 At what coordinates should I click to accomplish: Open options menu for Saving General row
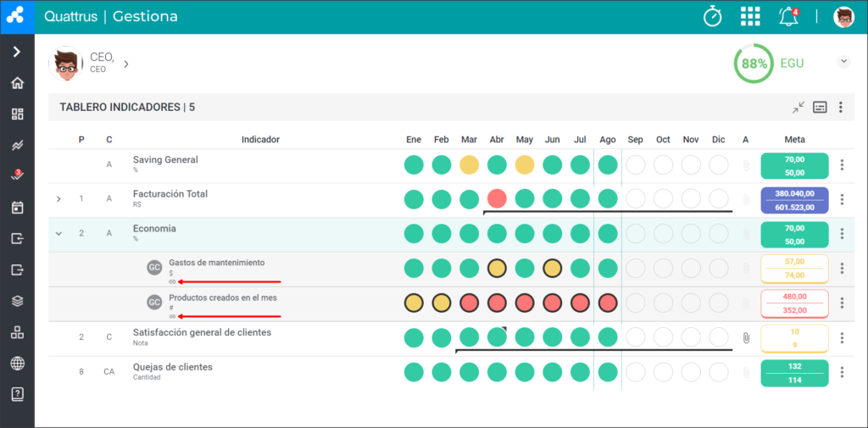click(842, 164)
